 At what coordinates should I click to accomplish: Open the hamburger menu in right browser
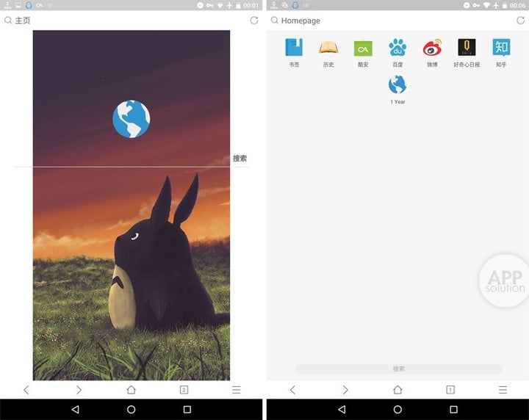503,390
